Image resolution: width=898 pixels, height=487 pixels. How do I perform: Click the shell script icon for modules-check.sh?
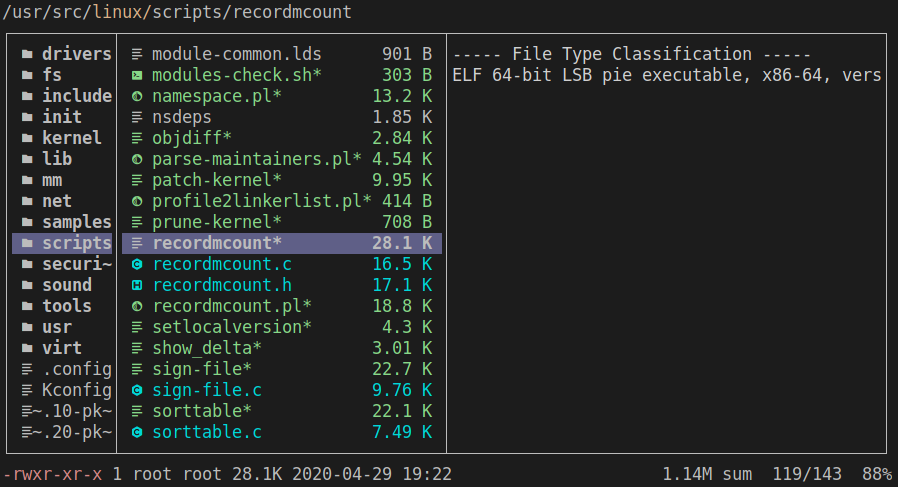137,75
